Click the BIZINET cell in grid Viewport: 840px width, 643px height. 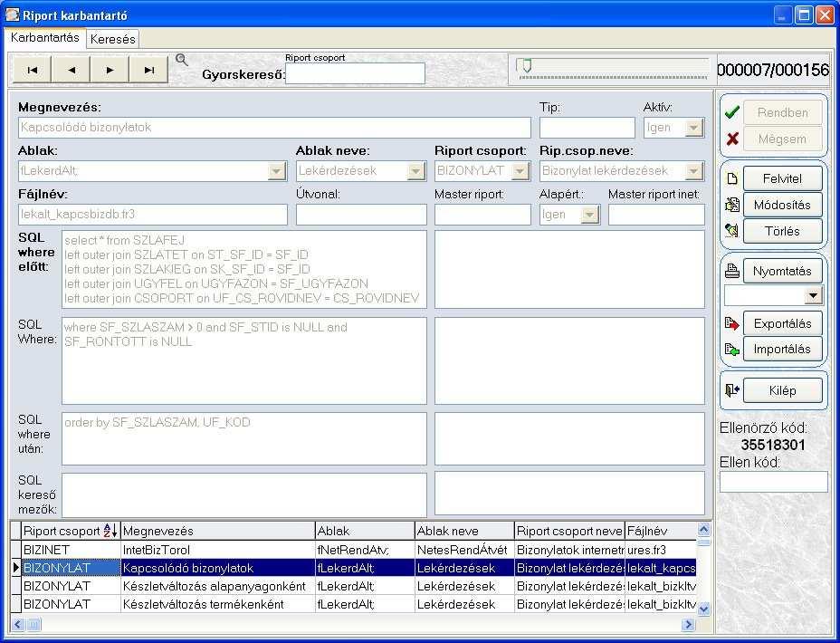point(71,550)
